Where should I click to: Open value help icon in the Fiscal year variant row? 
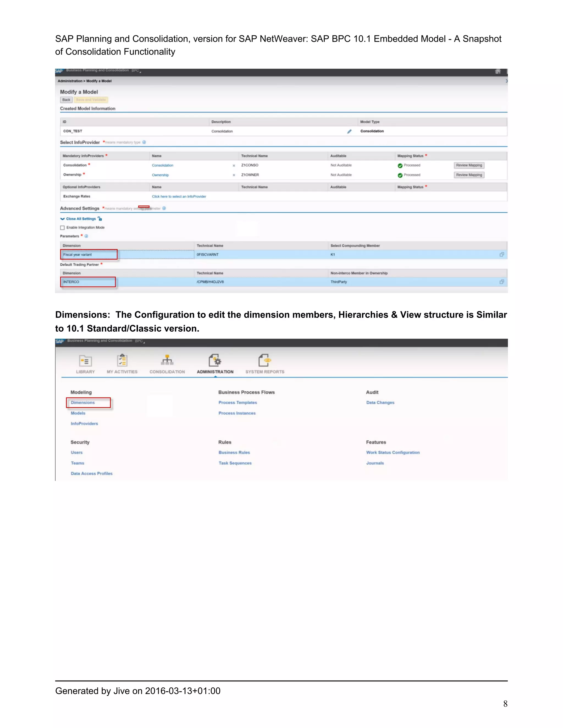[501, 255]
